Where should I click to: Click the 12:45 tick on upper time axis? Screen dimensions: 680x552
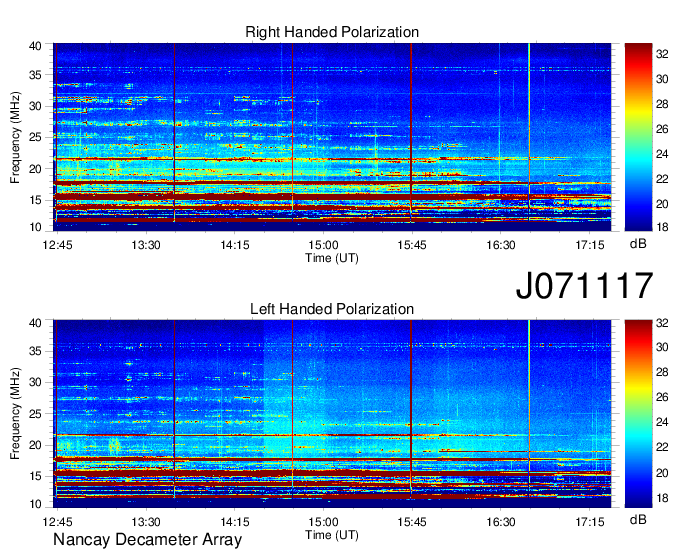click(x=57, y=245)
